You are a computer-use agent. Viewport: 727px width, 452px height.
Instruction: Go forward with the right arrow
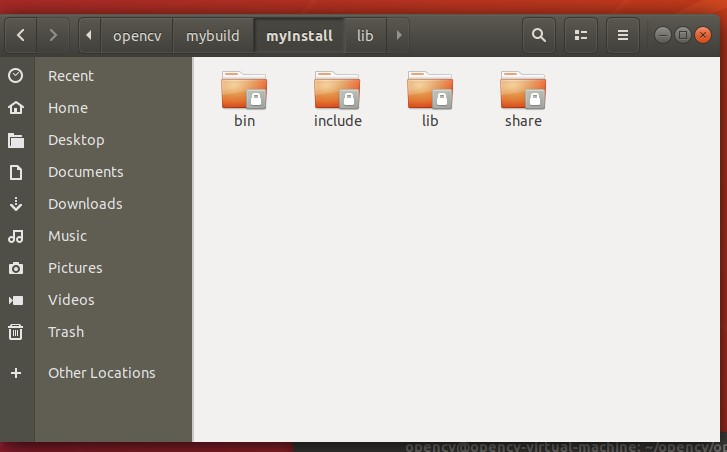click(53, 35)
